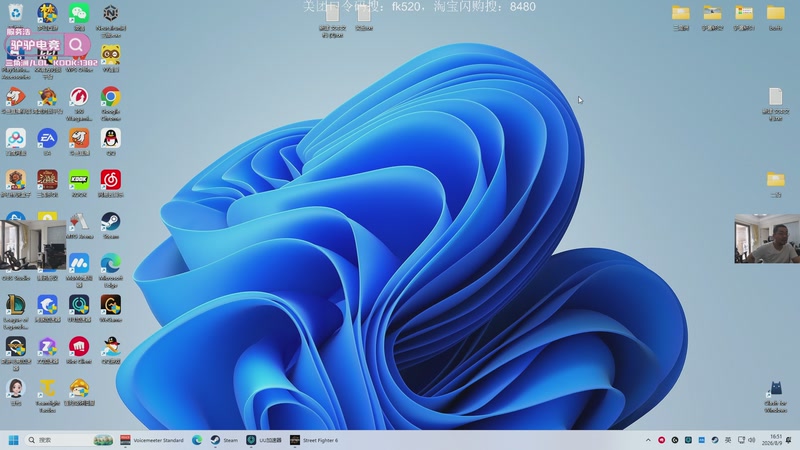Switch to Voicemeeter Standard on taskbar
This screenshot has width=800, height=450.
(x=152, y=440)
